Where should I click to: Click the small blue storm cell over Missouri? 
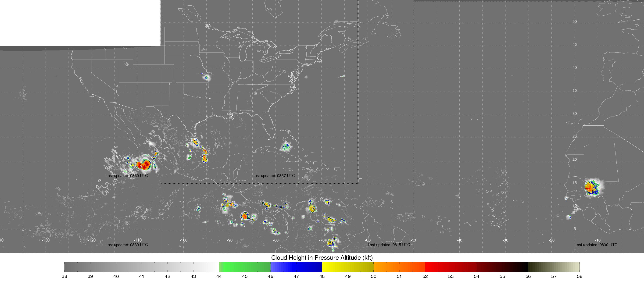click(x=206, y=78)
